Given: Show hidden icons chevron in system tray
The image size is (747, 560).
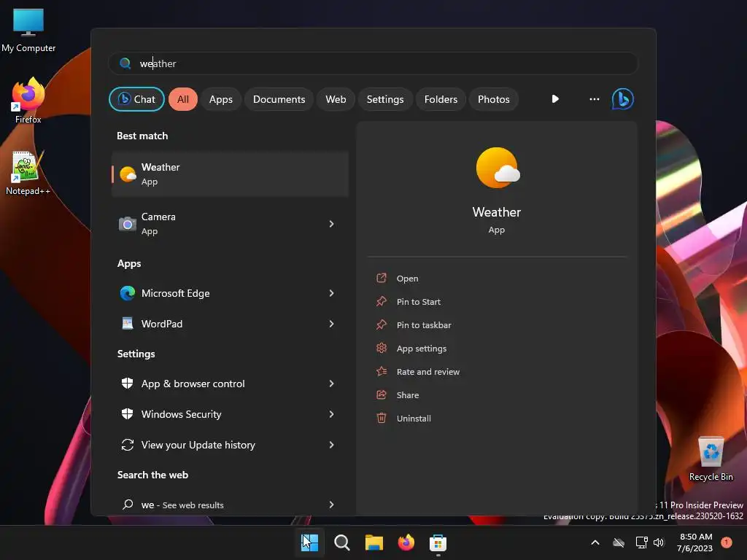Looking at the screenshot, I should tap(595, 542).
